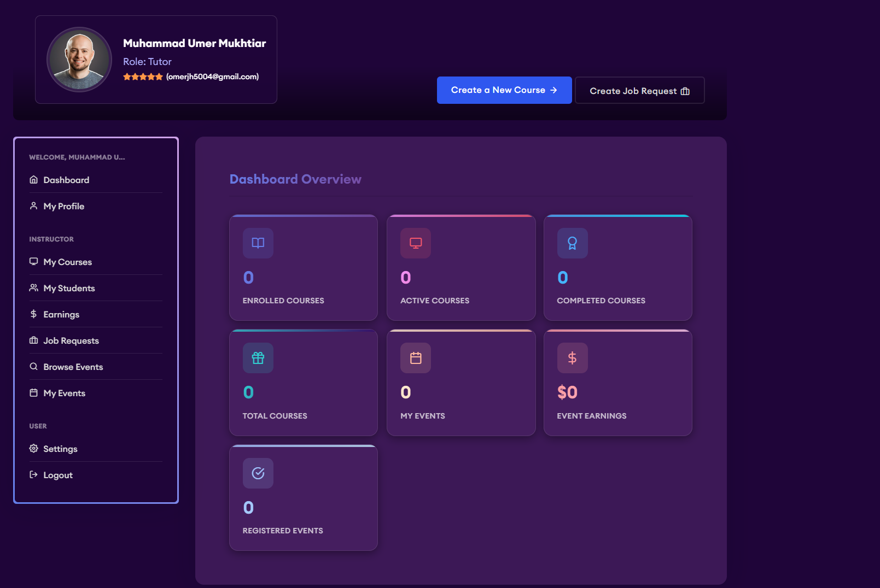Click the monitor icon in Active Courses card
Image resolution: width=880 pixels, height=588 pixels.
coord(416,243)
